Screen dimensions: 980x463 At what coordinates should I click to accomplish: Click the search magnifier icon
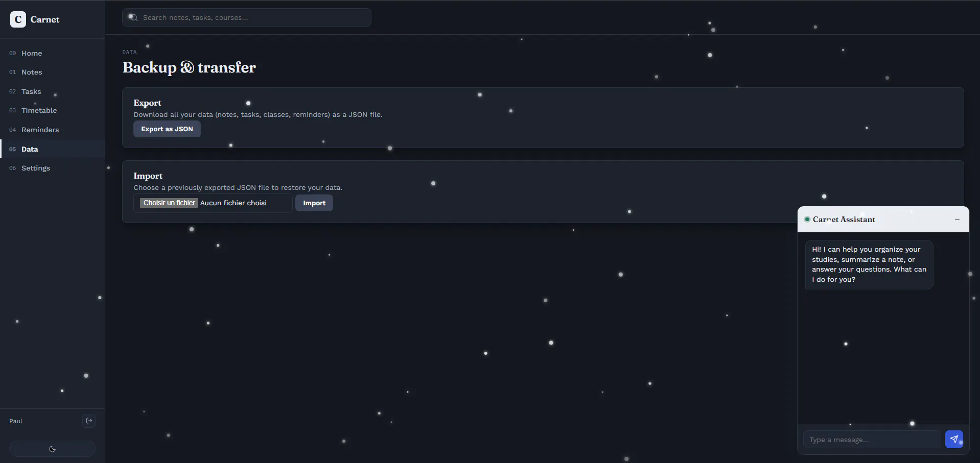pos(133,17)
